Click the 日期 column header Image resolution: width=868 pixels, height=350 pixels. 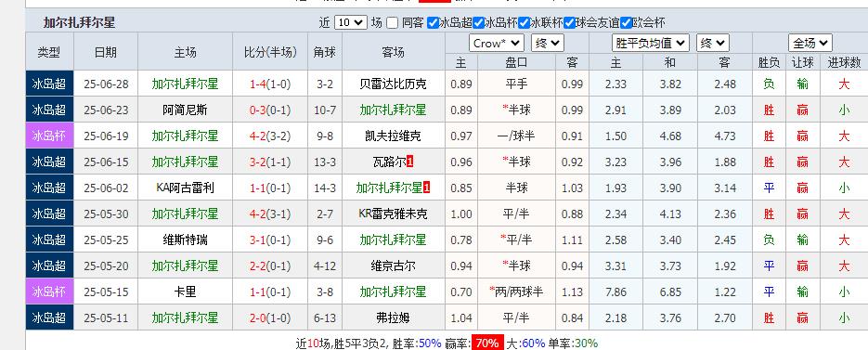click(106, 53)
